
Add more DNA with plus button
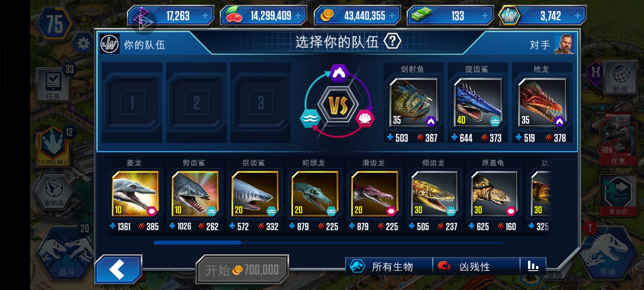point(205,16)
